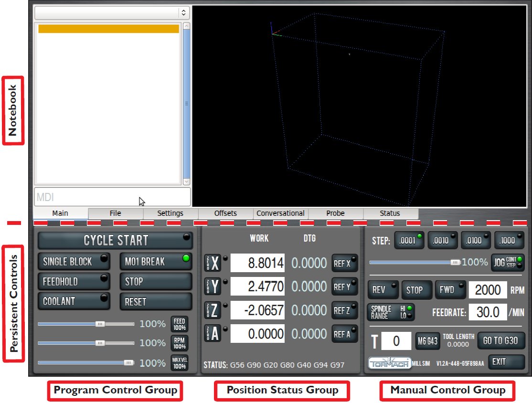Switch jog mode between CONT and STEP
This screenshot has height=403, width=532.
507,262
